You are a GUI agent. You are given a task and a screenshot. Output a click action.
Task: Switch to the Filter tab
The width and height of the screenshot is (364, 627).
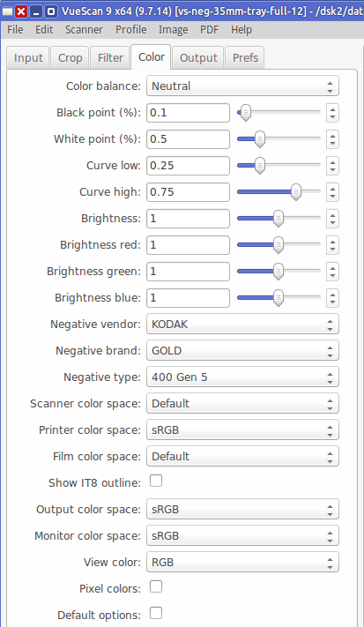click(x=110, y=58)
